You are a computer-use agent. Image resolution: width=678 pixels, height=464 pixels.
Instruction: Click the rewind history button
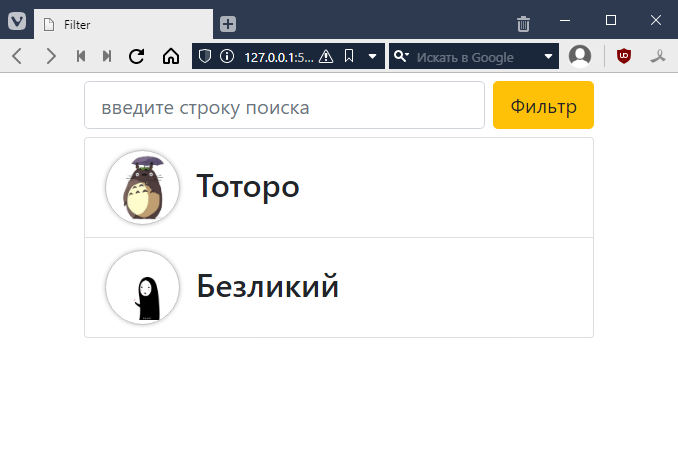[x=81, y=56]
